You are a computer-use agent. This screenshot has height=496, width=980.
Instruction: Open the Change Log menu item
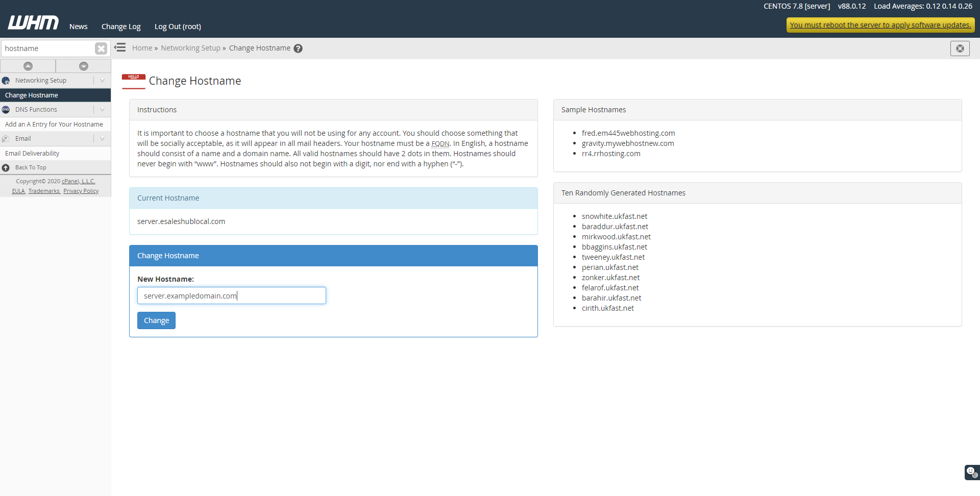point(121,27)
